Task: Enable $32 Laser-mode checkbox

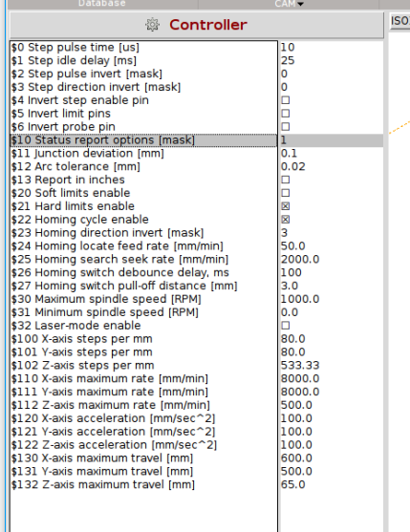Action: click(x=286, y=326)
